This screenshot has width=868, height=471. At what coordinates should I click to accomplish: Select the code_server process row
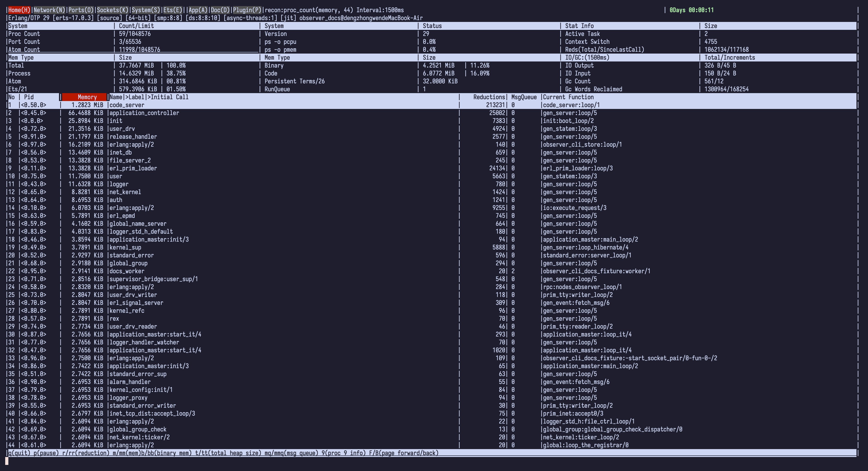432,105
